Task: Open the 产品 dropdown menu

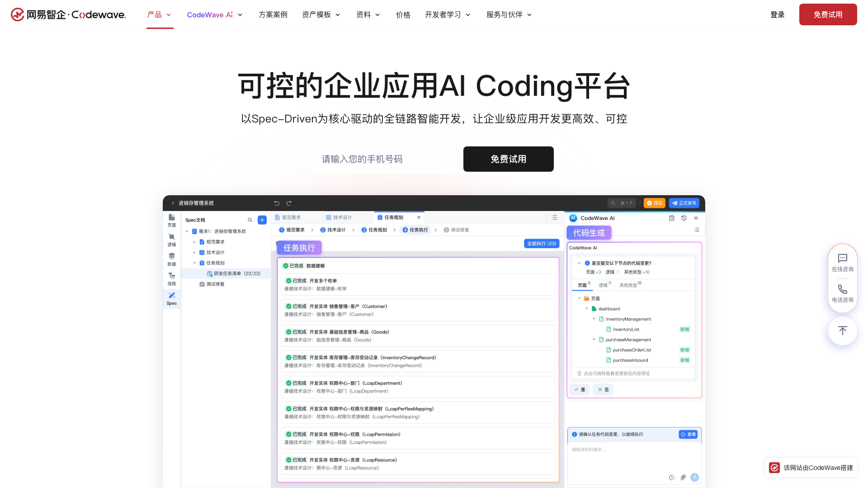Action: coord(159,14)
